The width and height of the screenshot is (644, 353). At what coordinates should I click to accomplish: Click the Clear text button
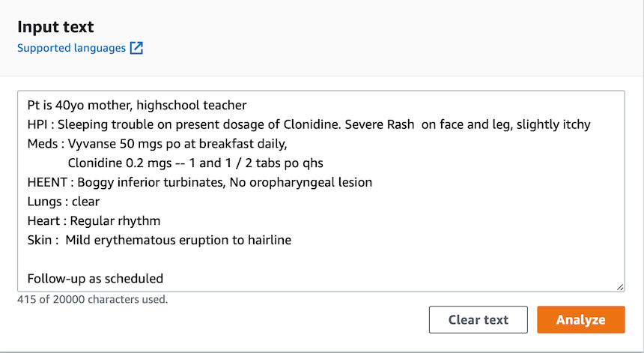[478, 319]
